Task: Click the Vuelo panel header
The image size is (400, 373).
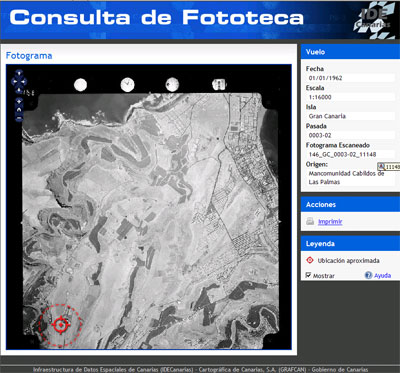Action: pyautogui.click(x=350, y=52)
